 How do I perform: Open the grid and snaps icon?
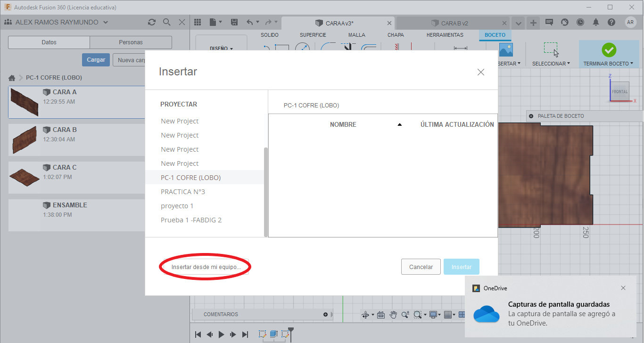[448, 315]
